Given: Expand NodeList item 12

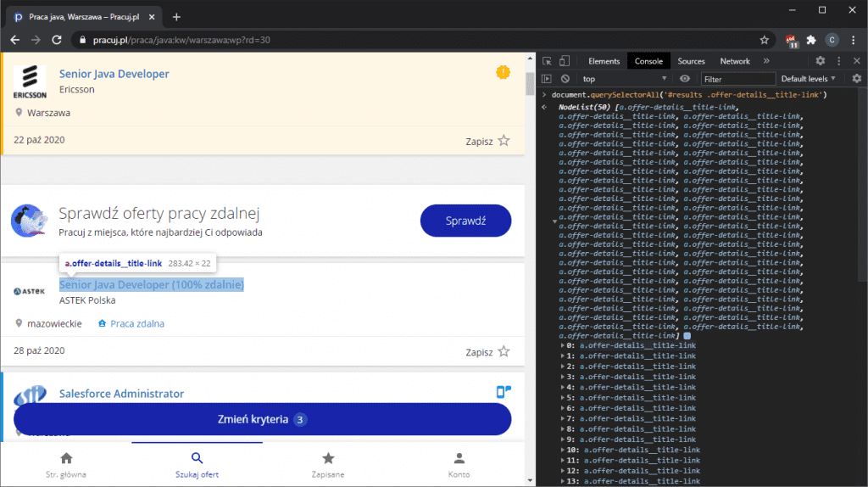Looking at the screenshot, I should click(563, 471).
